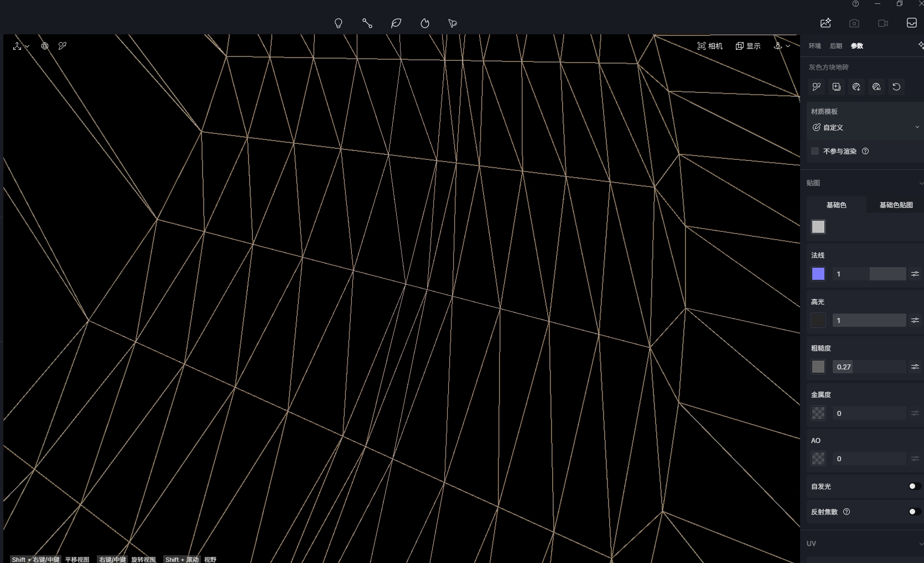
Task: Click the 相机 button
Action: click(x=710, y=46)
